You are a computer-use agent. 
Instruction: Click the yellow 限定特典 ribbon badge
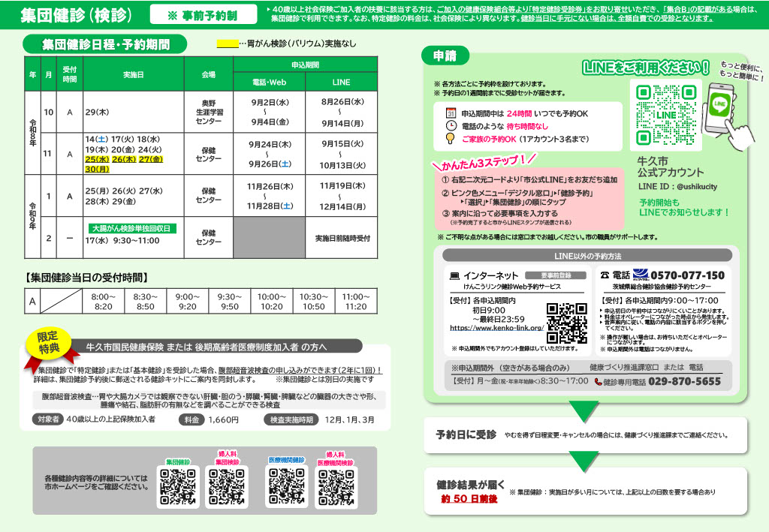(x=48, y=343)
